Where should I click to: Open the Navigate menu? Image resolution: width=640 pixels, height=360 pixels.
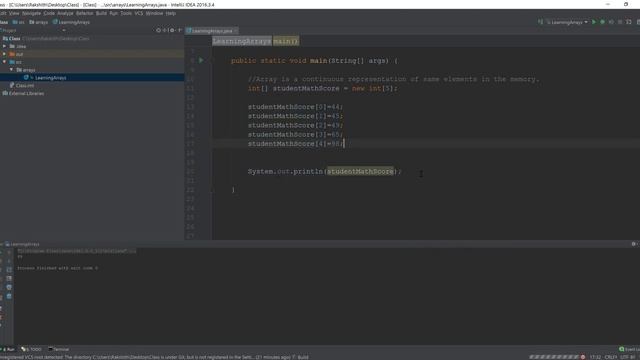click(x=31, y=13)
